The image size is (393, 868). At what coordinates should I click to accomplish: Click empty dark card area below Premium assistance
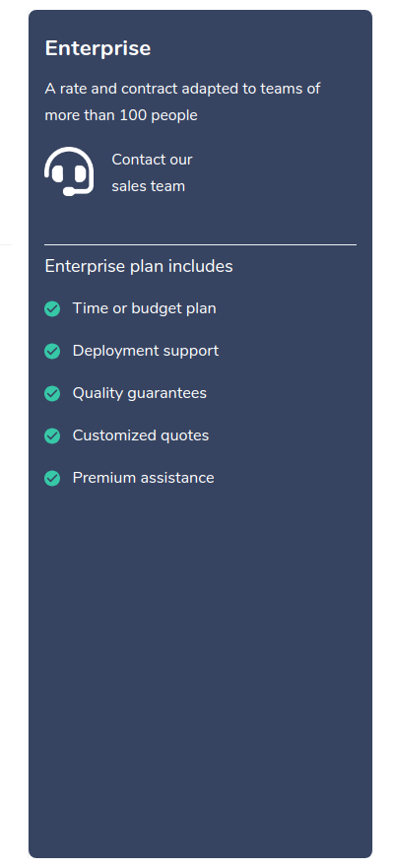(200, 664)
